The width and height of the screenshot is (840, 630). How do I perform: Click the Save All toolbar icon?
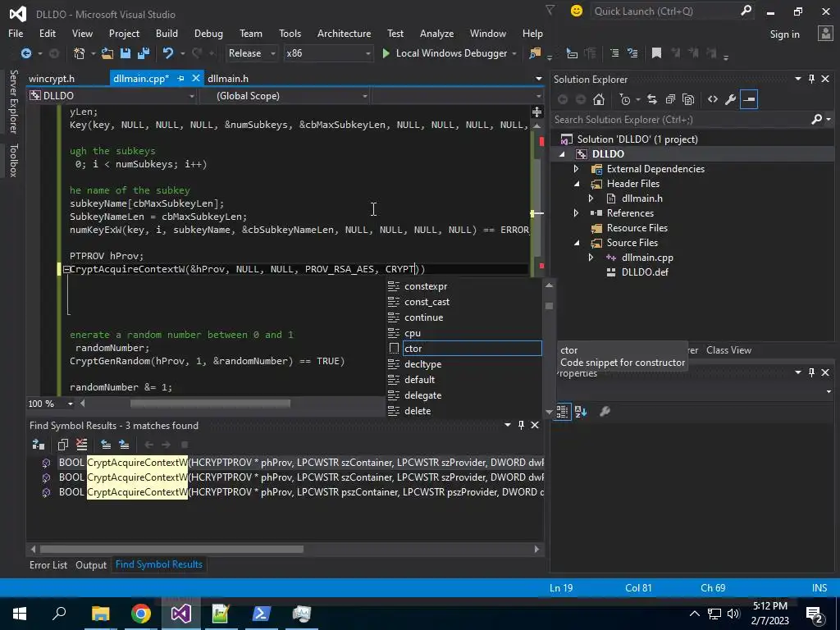(143, 53)
